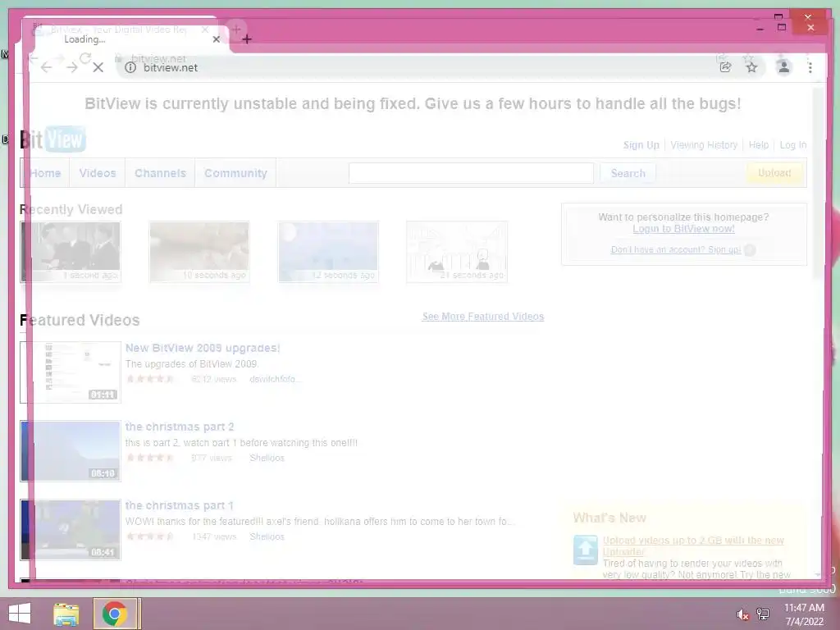Rate the christmas part 2 stars
840x630 pixels.
[x=150, y=458]
